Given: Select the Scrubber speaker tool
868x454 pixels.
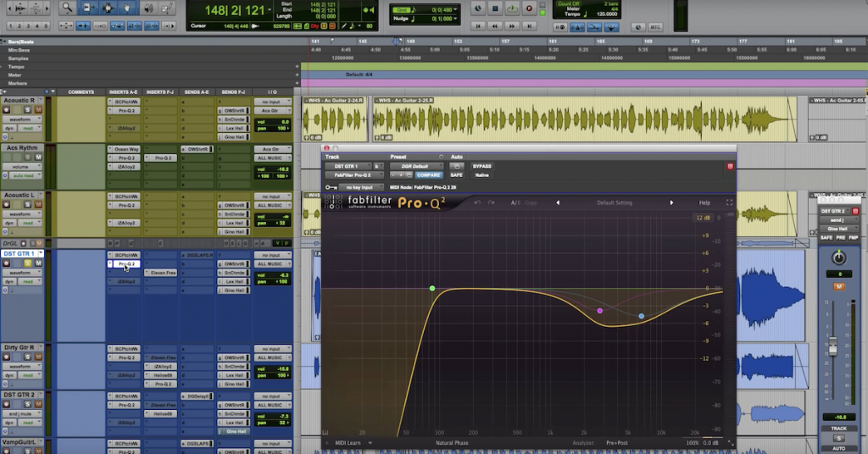Looking at the screenshot, I should point(147,8).
